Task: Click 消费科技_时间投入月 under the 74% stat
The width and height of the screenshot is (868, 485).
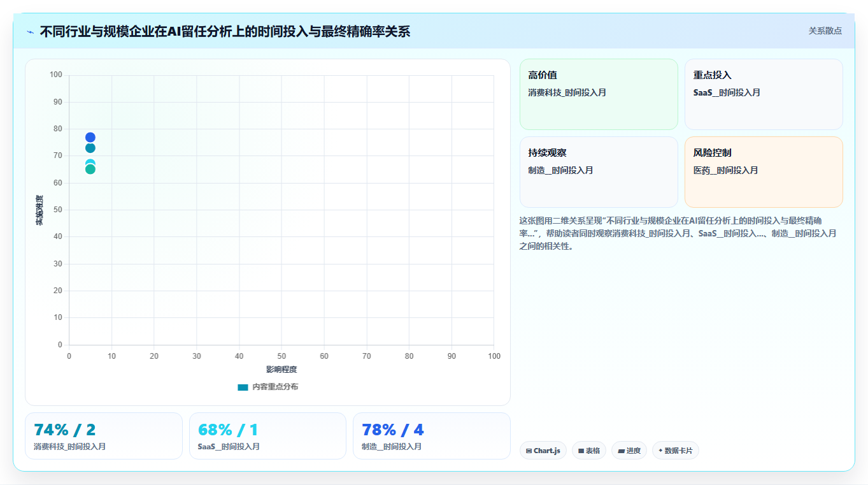Action: [69, 447]
